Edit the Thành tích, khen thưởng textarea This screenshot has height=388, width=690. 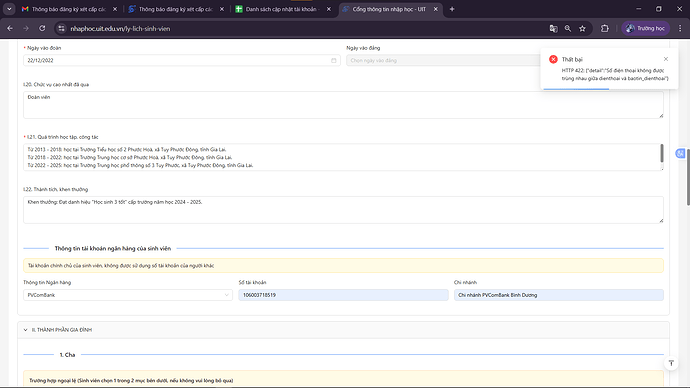343,210
